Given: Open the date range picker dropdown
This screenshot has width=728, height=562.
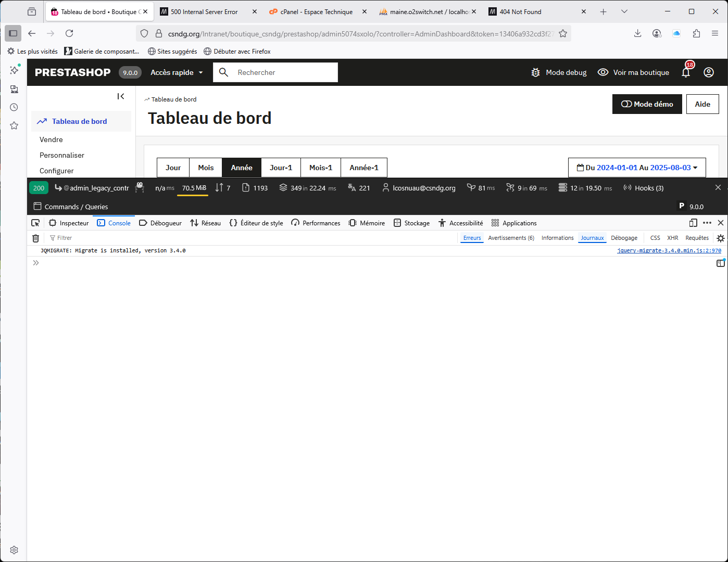Looking at the screenshot, I should pos(637,168).
